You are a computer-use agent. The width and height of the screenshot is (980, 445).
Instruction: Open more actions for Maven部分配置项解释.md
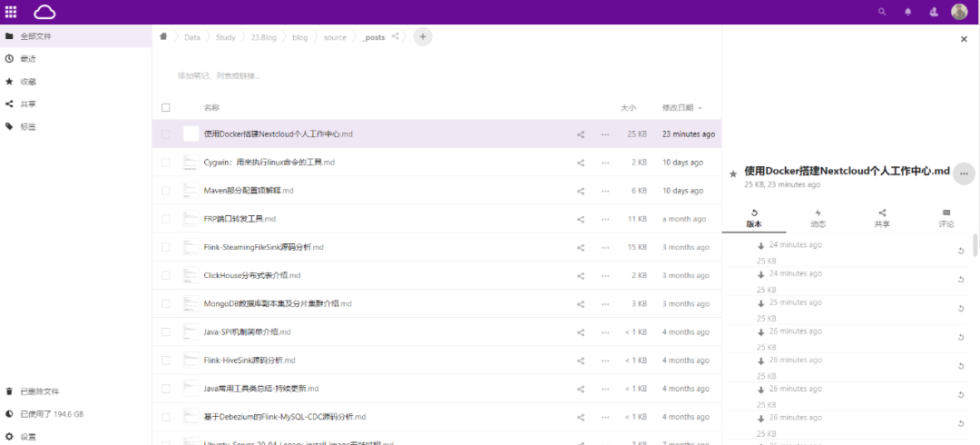pyautogui.click(x=605, y=191)
